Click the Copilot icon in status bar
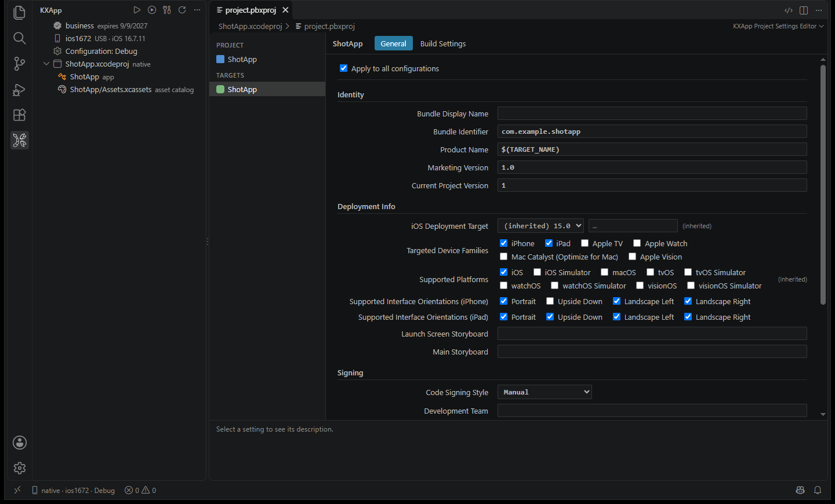 click(800, 490)
